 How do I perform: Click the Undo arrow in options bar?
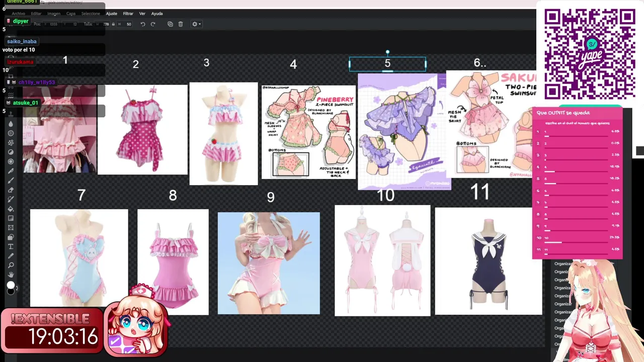(x=143, y=24)
